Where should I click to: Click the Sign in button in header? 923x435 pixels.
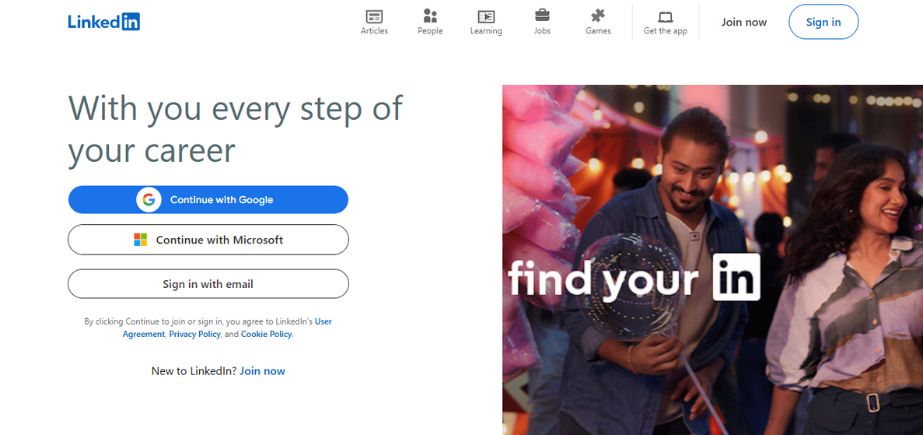(x=823, y=22)
